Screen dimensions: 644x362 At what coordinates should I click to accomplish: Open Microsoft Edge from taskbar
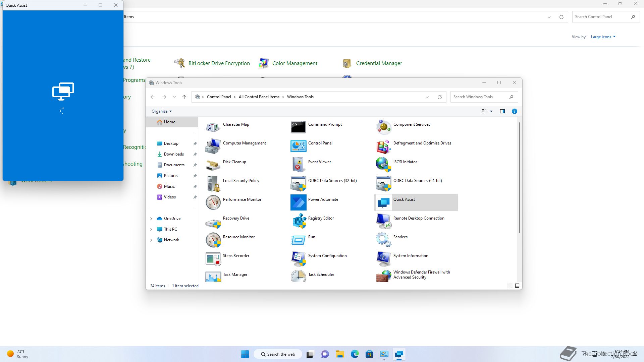click(x=355, y=354)
